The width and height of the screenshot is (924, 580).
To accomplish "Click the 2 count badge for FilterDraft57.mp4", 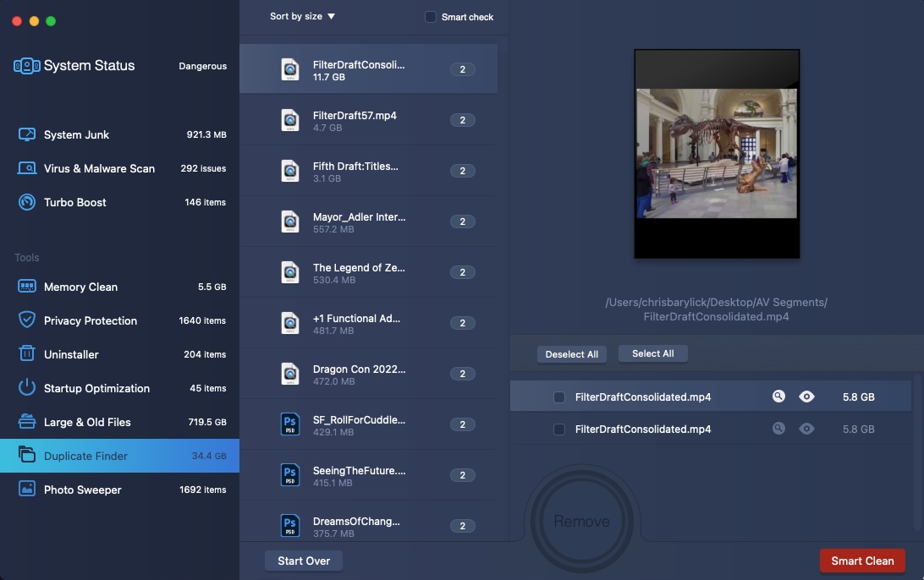I will (x=463, y=120).
